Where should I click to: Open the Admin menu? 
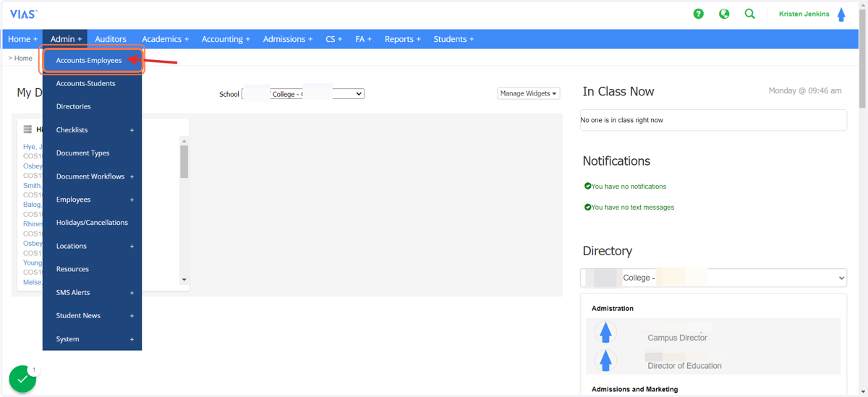(66, 39)
